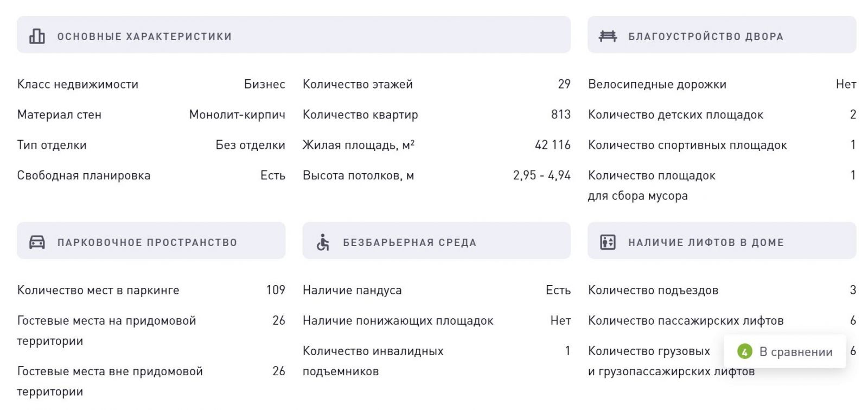The height and width of the screenshot is (410, 868).
Task: Click the Наличие пандуса row label
Action: pyautogui.click(x=352, y=290)
